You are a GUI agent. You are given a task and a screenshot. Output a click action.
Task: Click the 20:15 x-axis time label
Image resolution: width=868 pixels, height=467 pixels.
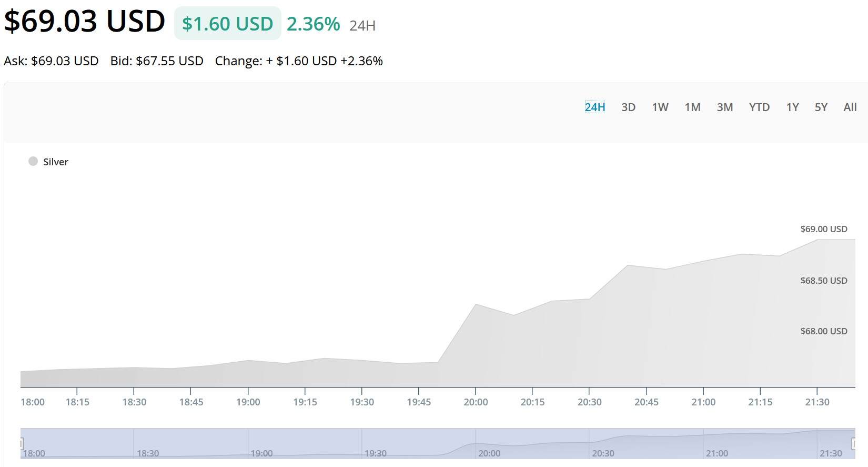(532, 402)
